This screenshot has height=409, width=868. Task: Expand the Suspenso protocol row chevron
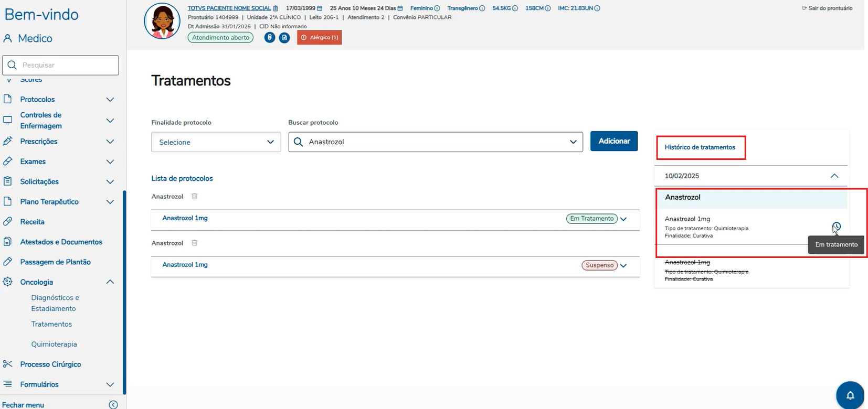pos(623,266)
